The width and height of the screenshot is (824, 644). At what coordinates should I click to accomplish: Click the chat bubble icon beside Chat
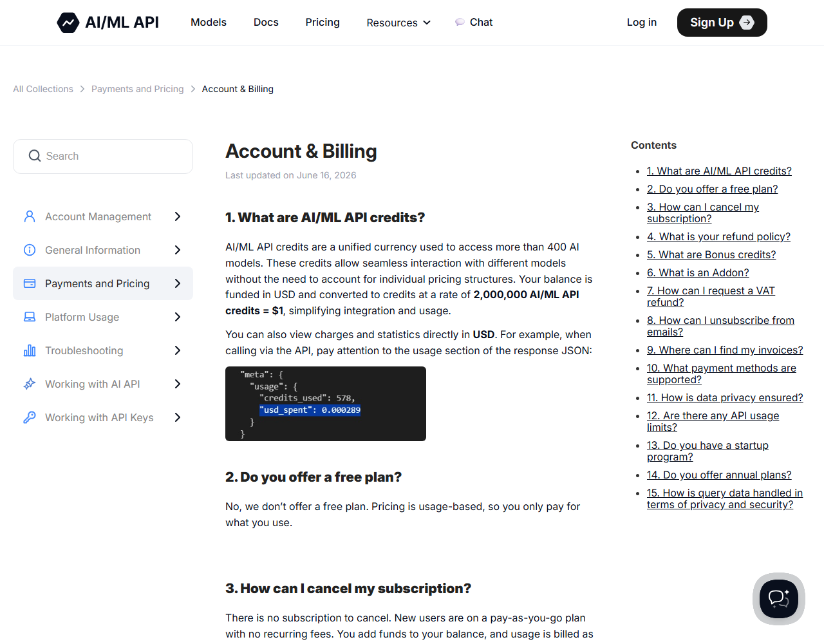point(460,23)
